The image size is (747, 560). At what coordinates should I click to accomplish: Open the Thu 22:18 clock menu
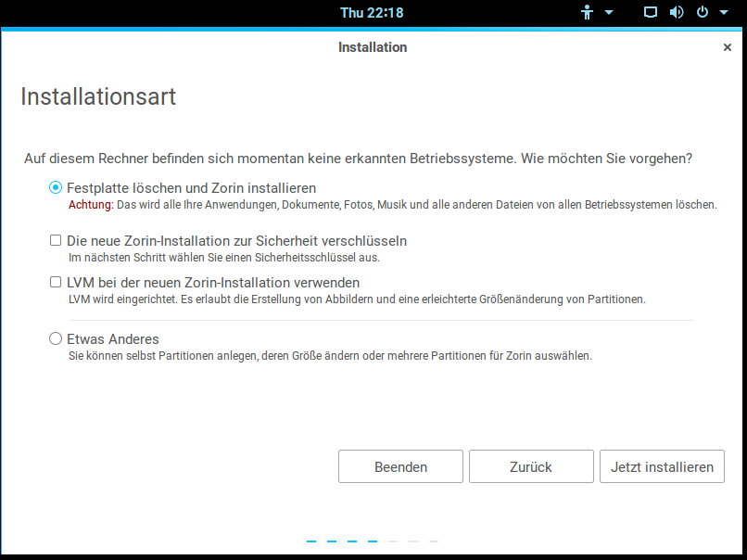(x=372, y=13)
